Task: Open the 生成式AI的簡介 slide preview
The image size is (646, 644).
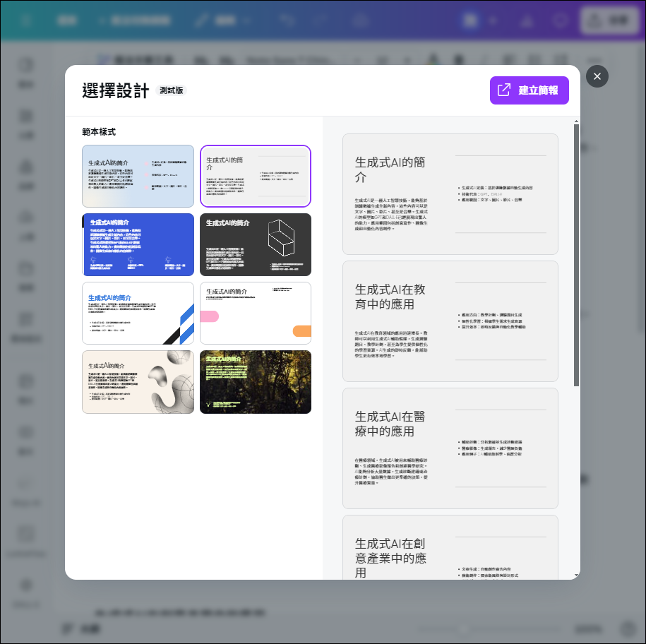Action: 450,194
